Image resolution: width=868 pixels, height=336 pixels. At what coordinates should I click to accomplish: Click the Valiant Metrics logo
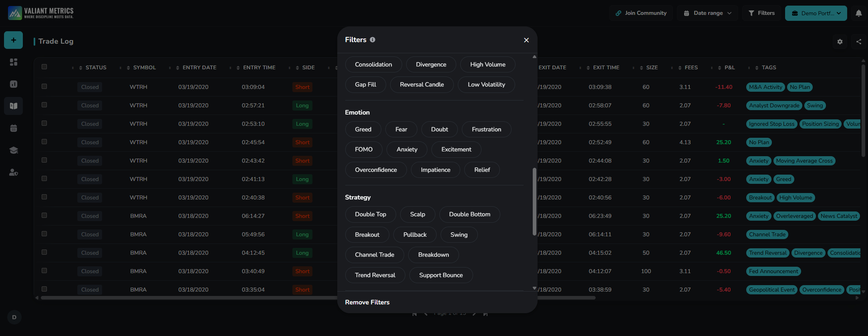pos(41,13)
